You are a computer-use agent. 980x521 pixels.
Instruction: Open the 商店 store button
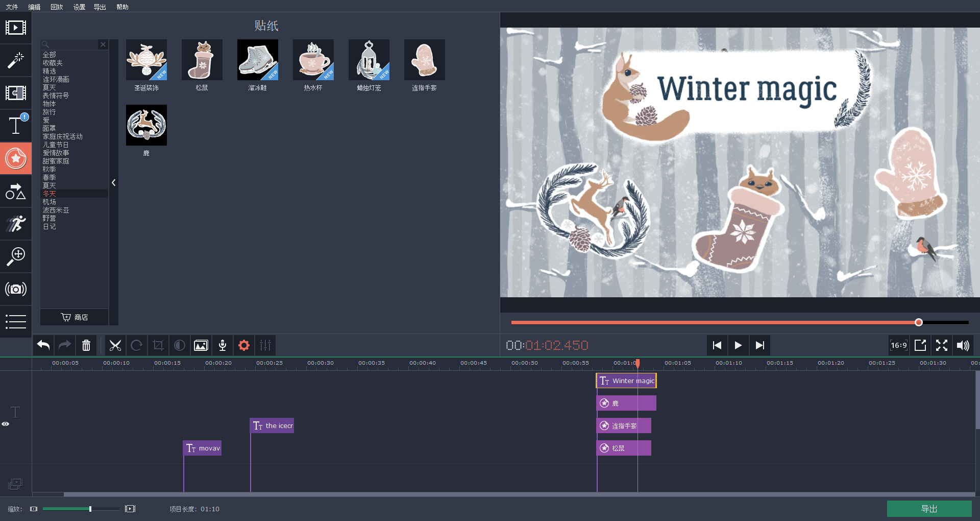[75, 317]
